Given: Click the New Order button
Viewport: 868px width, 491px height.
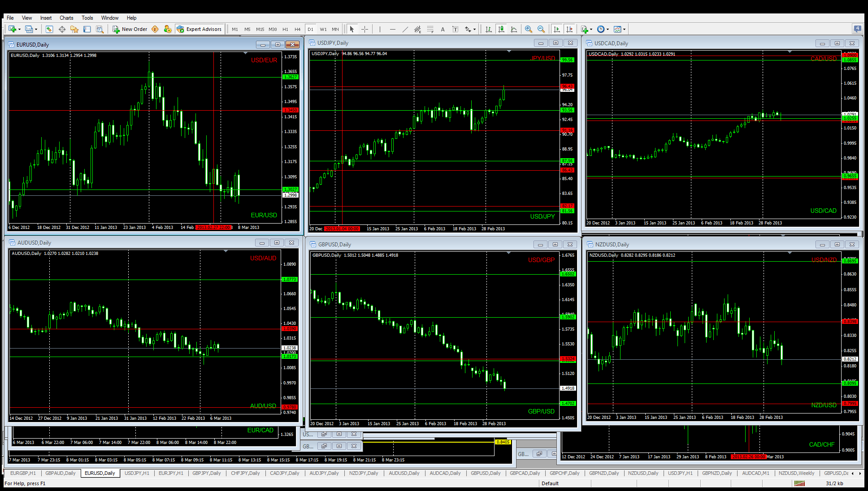Looking at the screenshot, I should tap(130, 29).
